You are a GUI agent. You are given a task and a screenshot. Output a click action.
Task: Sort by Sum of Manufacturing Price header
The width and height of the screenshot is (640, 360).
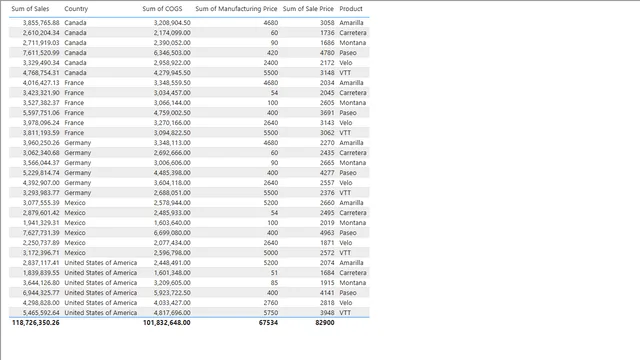pos(236,9)
